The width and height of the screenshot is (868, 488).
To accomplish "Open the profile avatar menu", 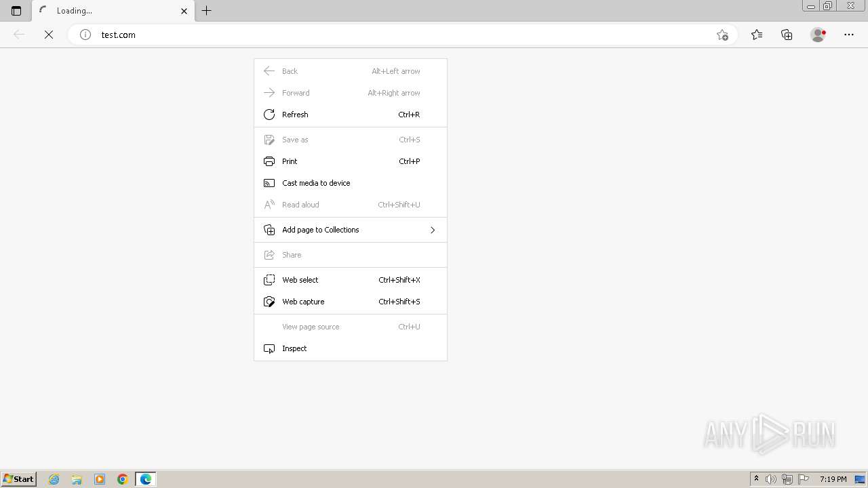I will point(818,35).
